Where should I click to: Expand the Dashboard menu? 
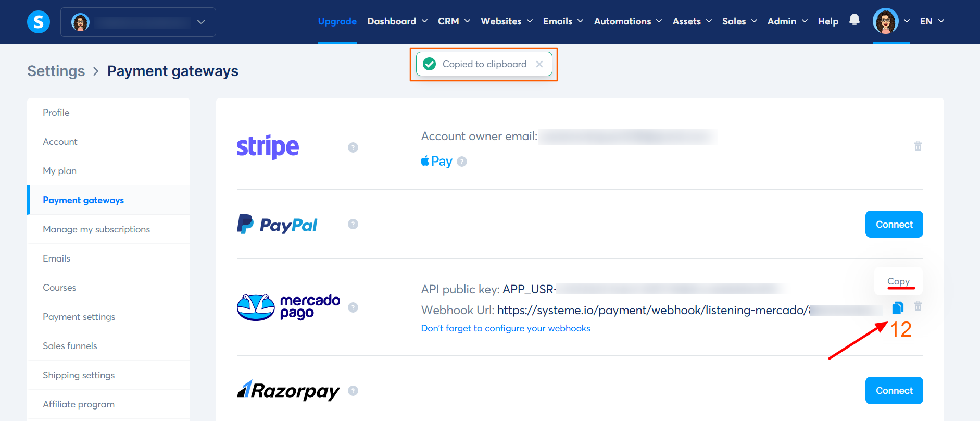pos(397,21)
